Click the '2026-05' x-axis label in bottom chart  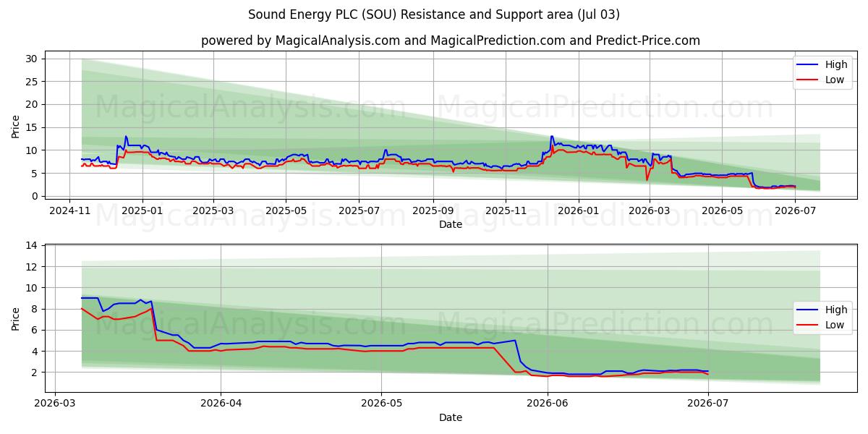point(381,404)
